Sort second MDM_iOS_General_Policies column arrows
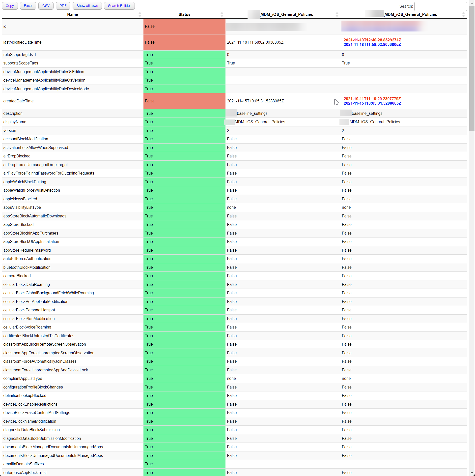Image resolution: width=475 pixels, height=476 pixels. tap(463, 14)
